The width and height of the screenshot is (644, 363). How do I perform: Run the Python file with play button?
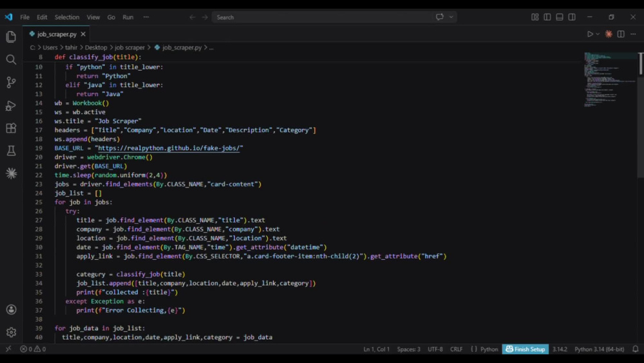coord(590,34)
